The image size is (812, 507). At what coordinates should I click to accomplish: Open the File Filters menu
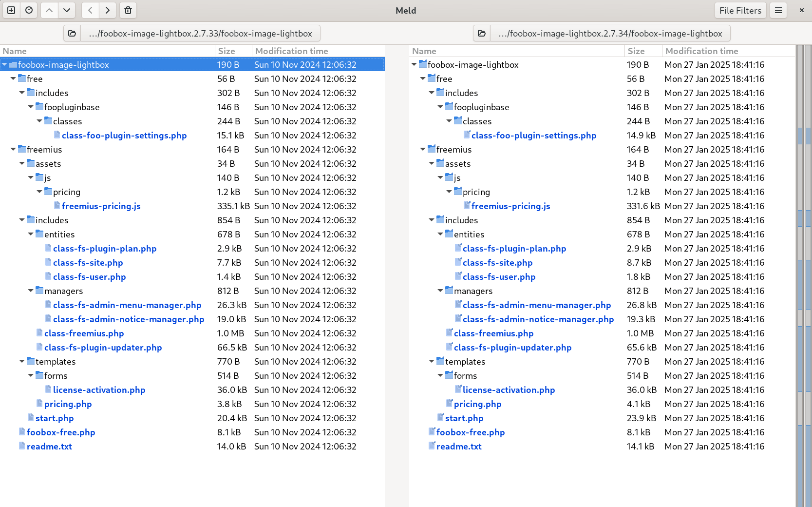point(740,10)
